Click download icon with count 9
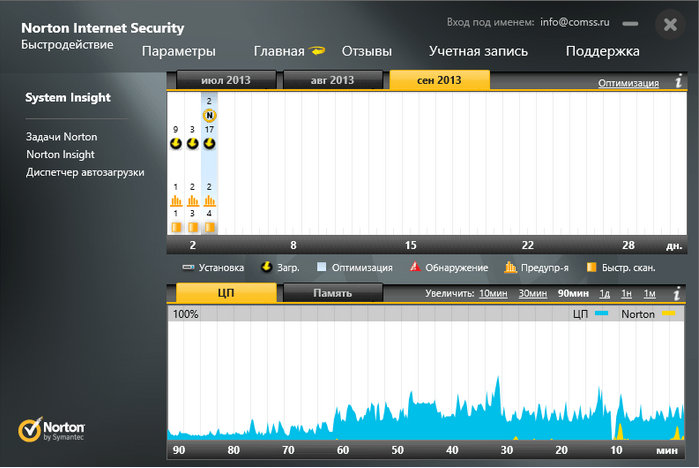The image size is (699, 468). pos(176,144)
